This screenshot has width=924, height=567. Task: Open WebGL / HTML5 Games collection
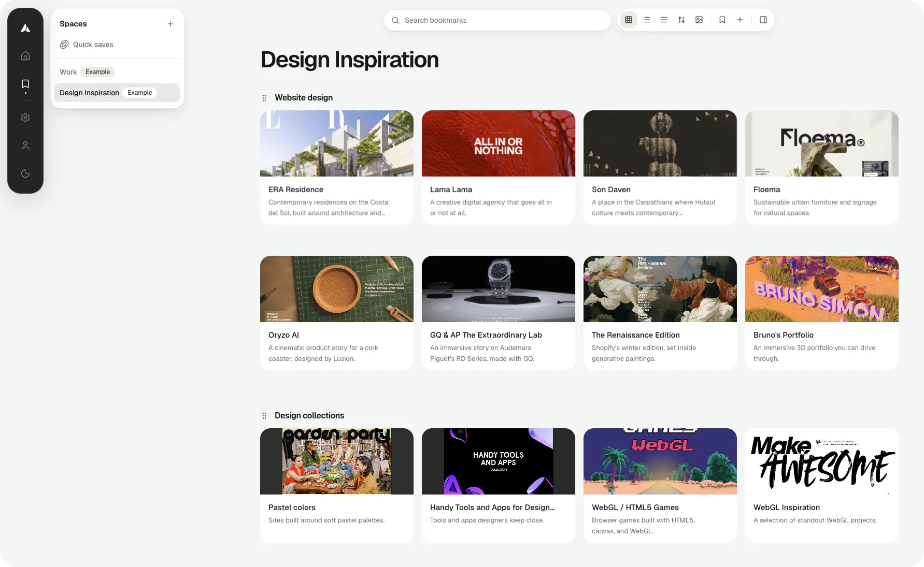[660, 485]
